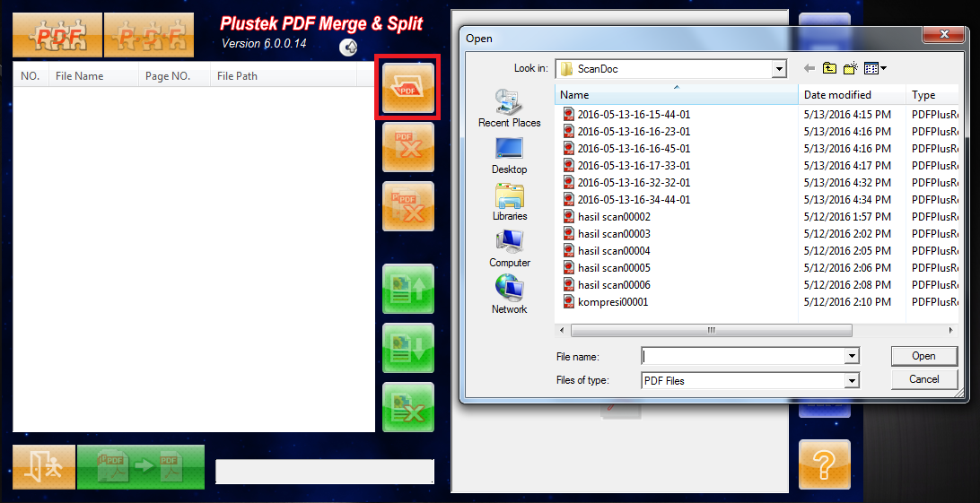Click the Open button in dialog
This screenshot has height=503, width=980.
pyautogui.click(x=923, y=356)
